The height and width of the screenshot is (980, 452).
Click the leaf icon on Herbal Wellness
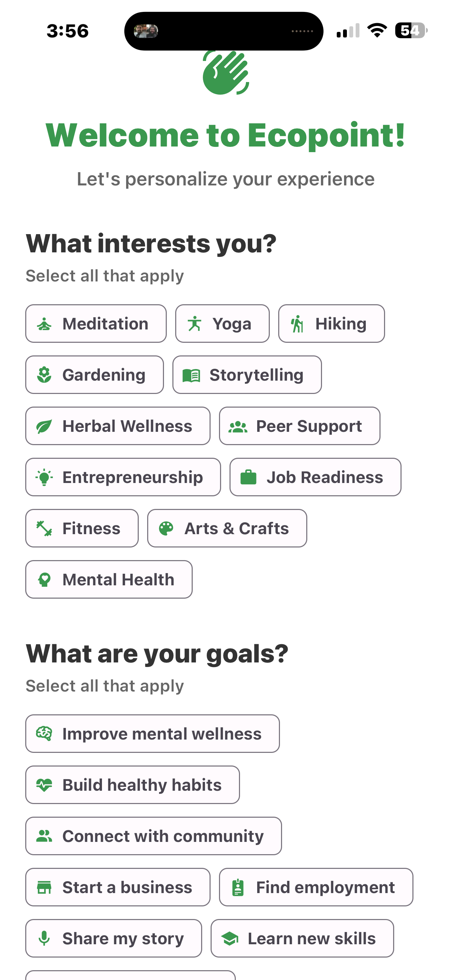pyautogui.click(x=45, y=426)
